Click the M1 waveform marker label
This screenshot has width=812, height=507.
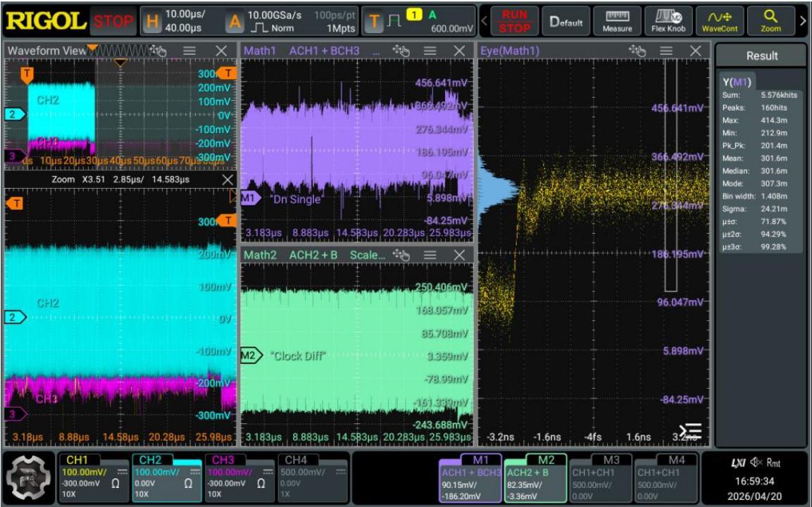pyautogui.click(x=249, y=197)
